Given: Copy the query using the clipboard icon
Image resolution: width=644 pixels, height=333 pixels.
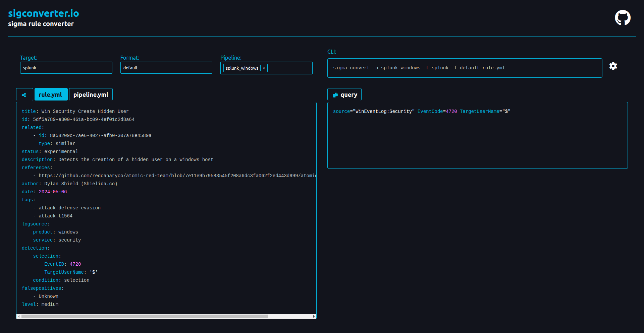Looking at the screenshot, I should [x=335, y=95].
